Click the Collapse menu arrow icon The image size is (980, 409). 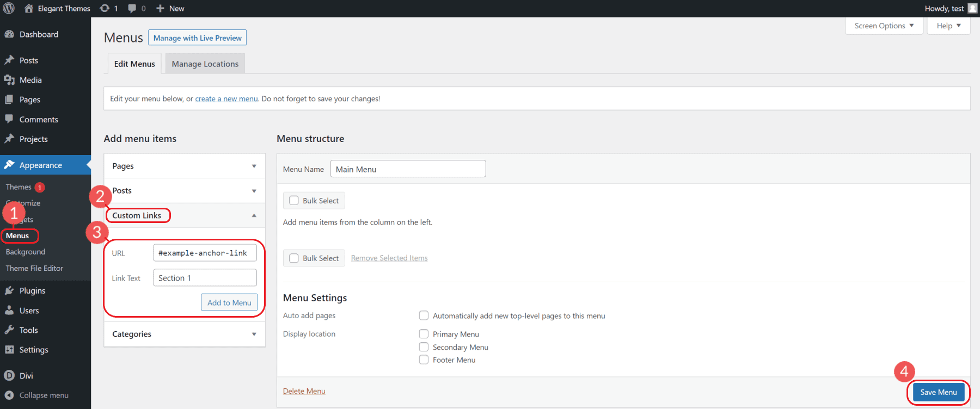(9, 395)
